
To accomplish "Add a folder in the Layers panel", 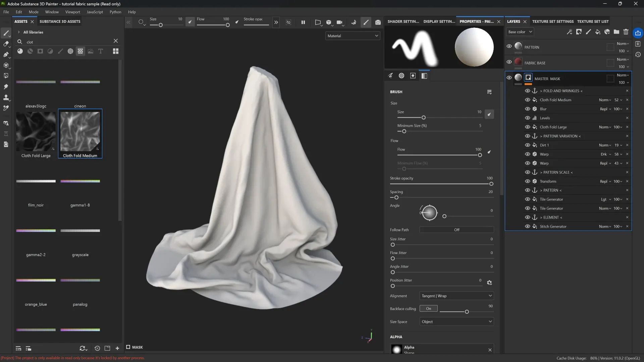I will click(616, 32).
